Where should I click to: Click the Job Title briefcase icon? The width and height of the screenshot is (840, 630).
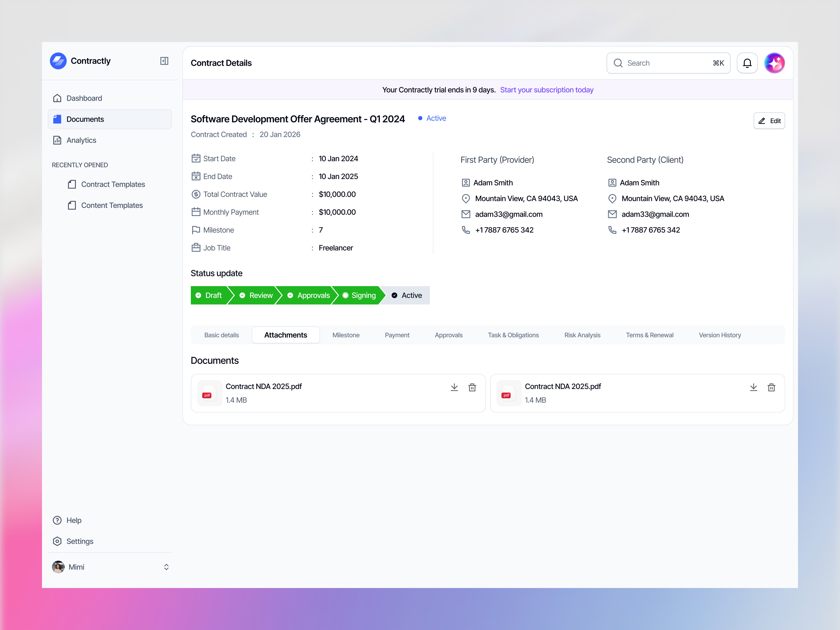(x=196, y=248)
